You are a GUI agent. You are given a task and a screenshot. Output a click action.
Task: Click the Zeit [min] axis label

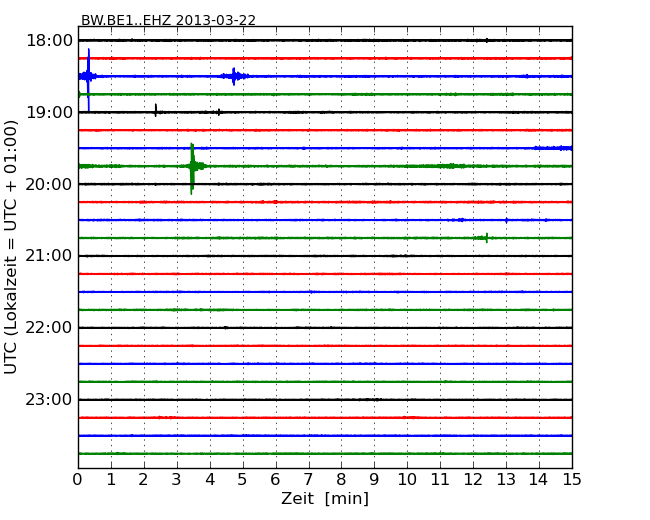tap(325, 498)
